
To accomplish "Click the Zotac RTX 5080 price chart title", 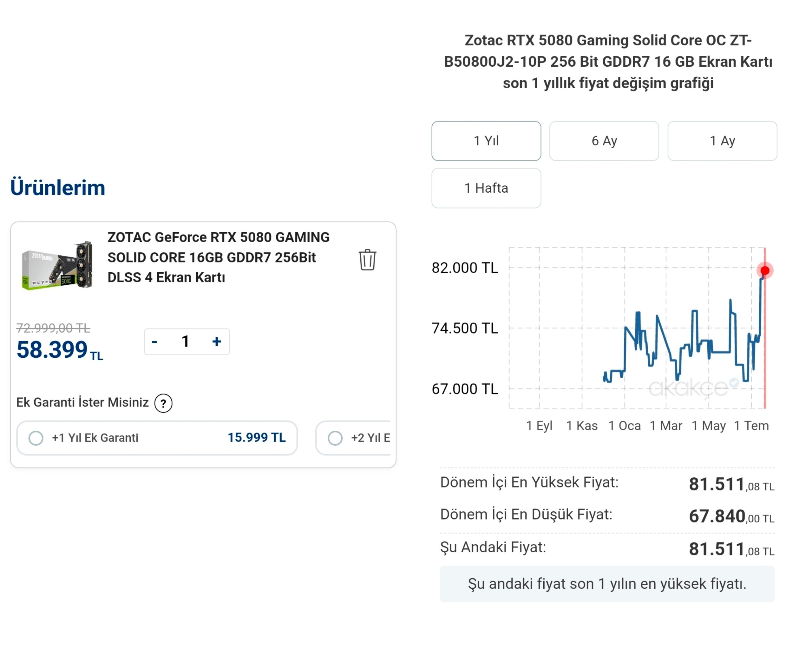I will (608, 62).
